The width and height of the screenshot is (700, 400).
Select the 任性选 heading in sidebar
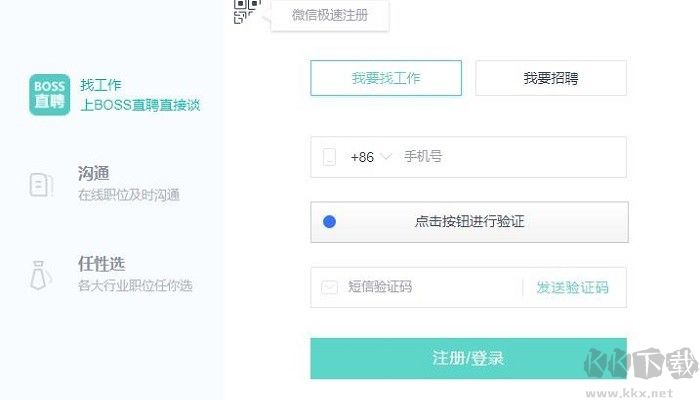pos(101,264)
